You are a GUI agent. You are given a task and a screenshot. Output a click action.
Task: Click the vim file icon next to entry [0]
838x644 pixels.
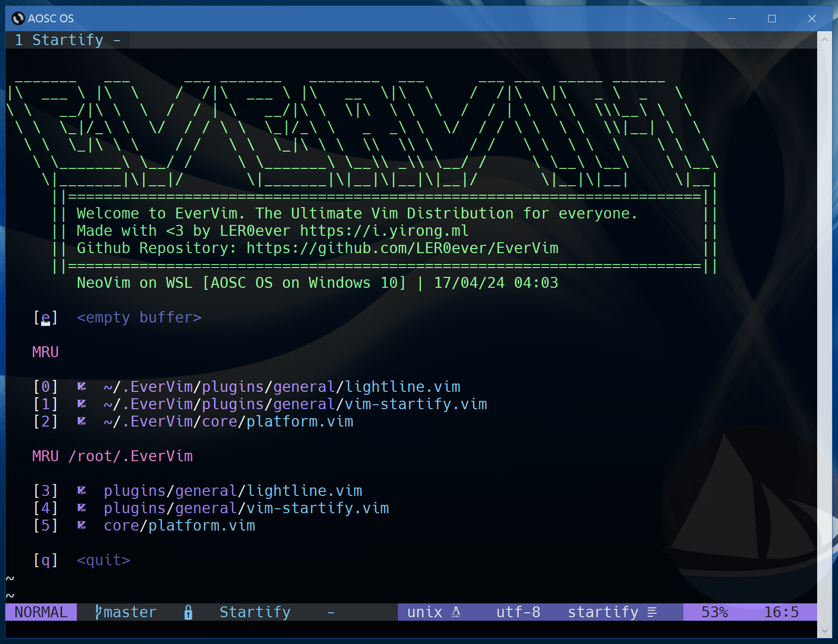pos(82,386)
